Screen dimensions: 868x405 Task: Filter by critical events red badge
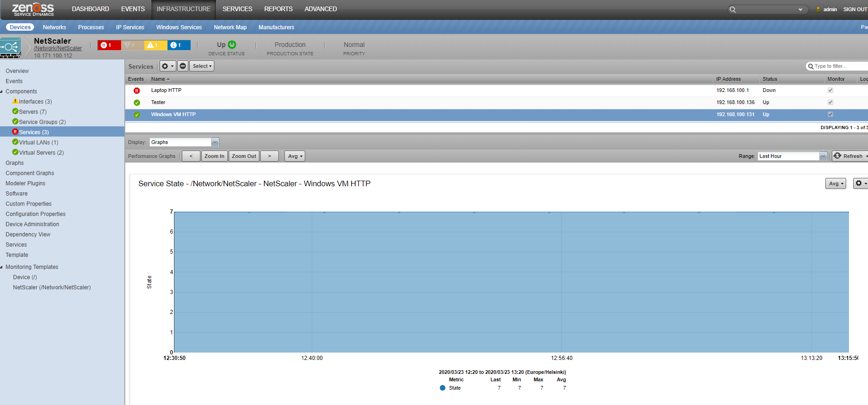(x=109, y=45)
